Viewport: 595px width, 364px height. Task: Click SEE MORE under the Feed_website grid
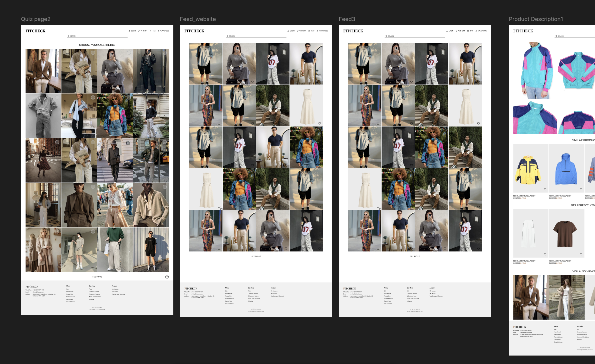pyautogui.click(x=256, y=256)
